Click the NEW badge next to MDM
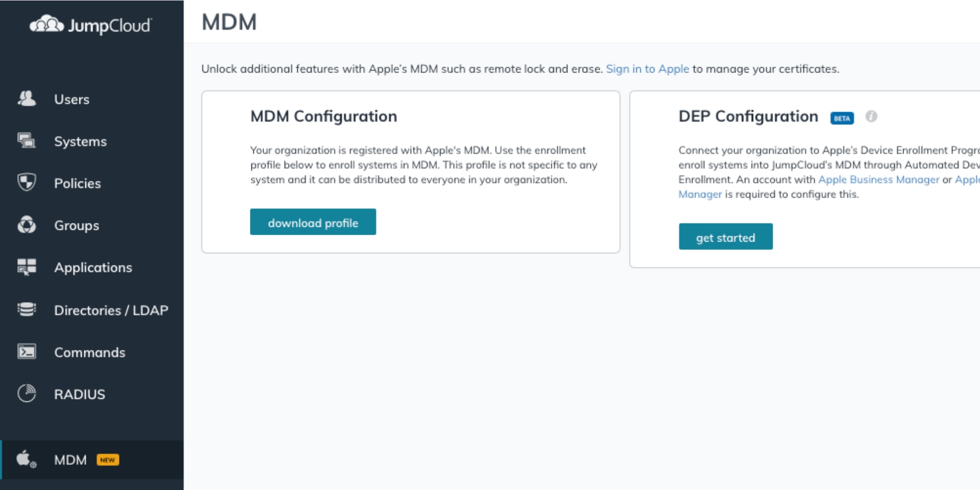980x490 pixels. pyautogui.click(x=107, y=460)
